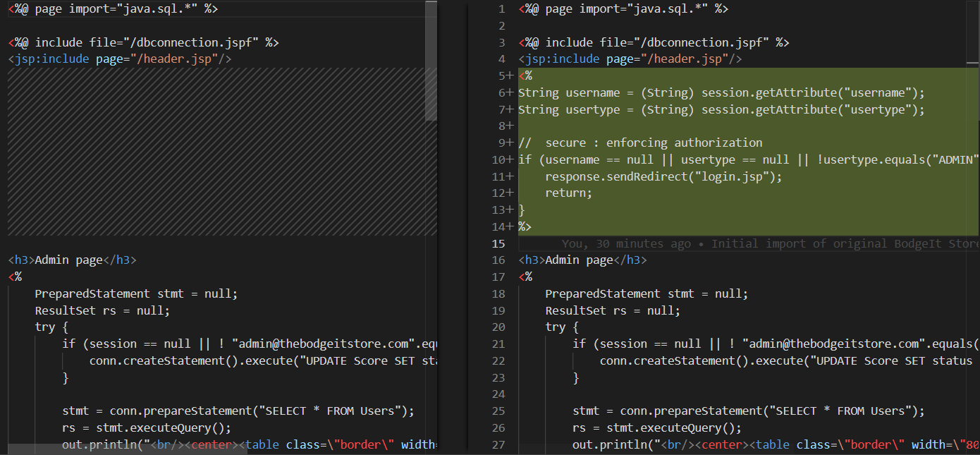Screen dimensions: 980x455
Task: Click the left pane's horizontal scrollbar thumb
Action: 128,449
